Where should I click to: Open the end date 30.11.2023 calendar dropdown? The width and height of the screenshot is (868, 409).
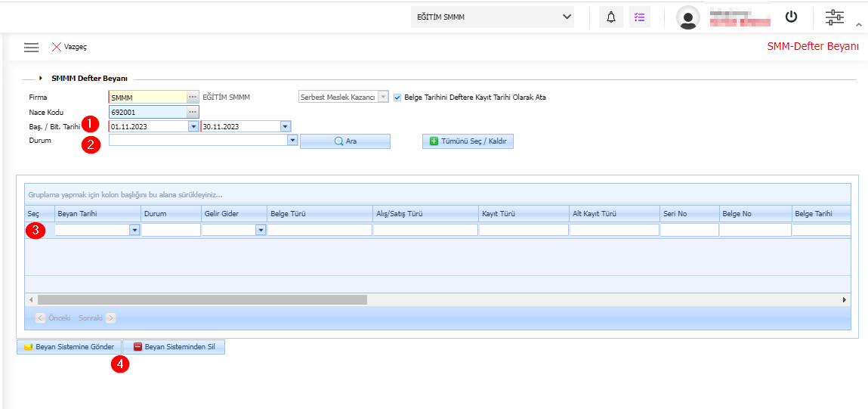(x=285, y=126)
